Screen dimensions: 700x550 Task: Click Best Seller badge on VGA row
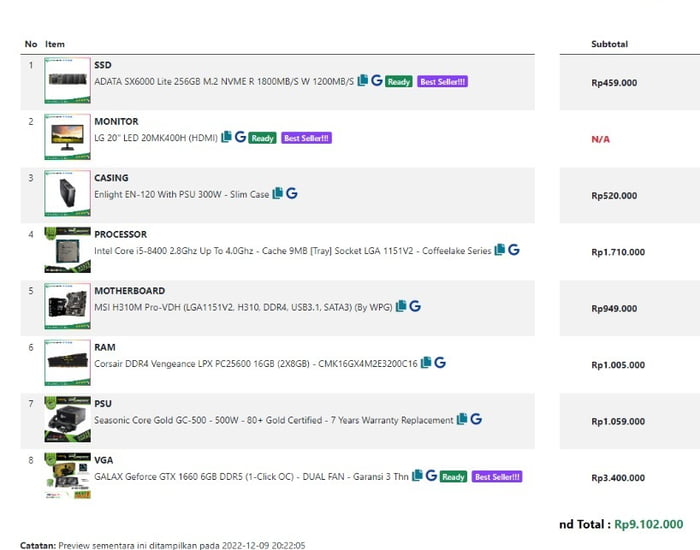click(497, 477)
